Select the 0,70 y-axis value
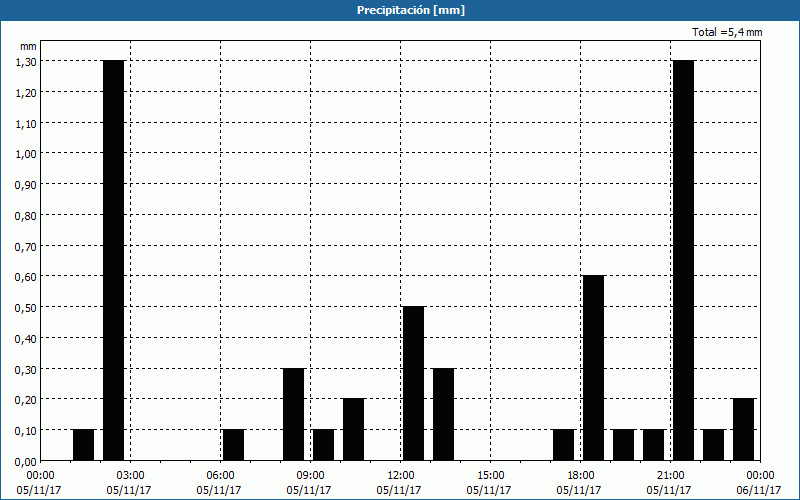 (x=26, y=246)
